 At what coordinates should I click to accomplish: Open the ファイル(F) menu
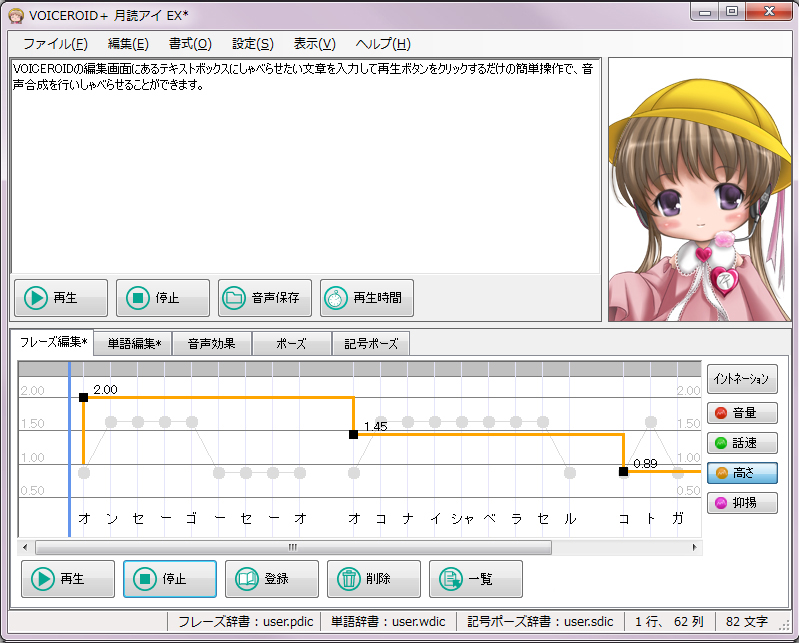point(56,44)
